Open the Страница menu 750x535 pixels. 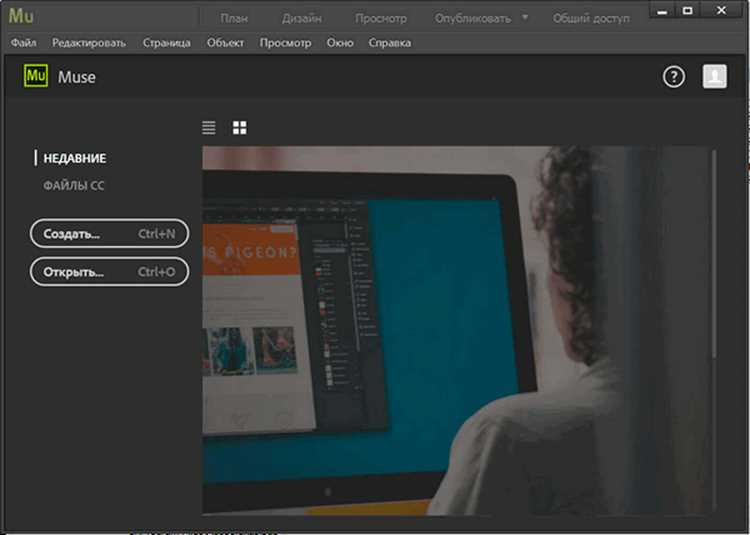click(x=166, y=43)
